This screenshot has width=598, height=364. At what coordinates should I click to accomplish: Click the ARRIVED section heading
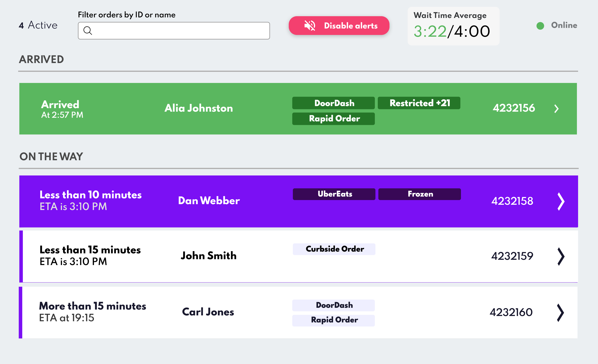42,60
